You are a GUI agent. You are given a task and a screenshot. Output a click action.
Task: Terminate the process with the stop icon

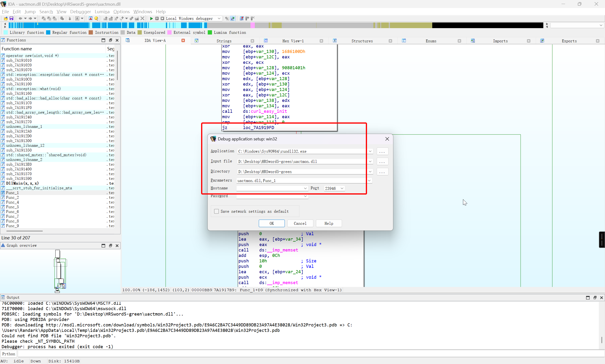click(x=162, y=18)
